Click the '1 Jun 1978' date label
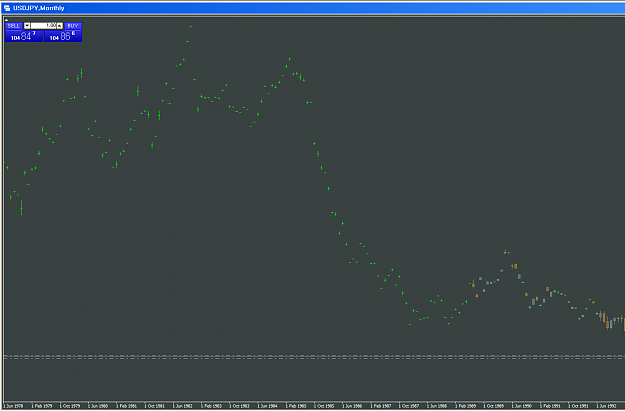The height and width of the screenshot is (411, 625). click(13, 406)
